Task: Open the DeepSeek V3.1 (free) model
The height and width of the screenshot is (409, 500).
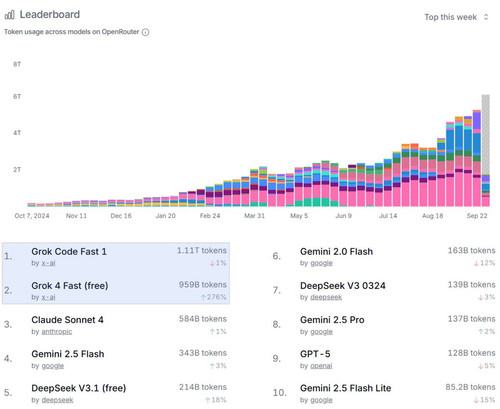Action: pyautogui.click(x=79, y=388)
